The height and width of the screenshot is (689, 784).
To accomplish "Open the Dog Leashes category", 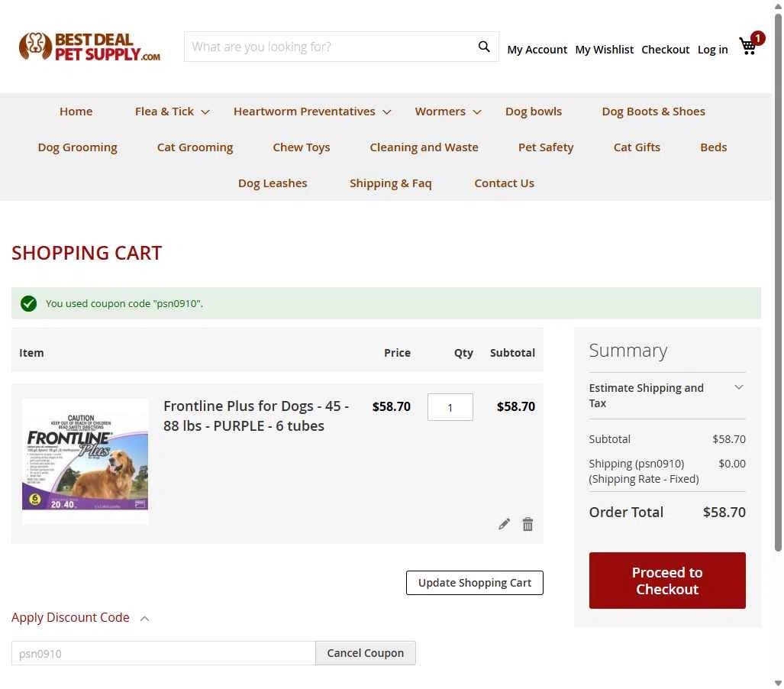I will [x=273, y=183].
